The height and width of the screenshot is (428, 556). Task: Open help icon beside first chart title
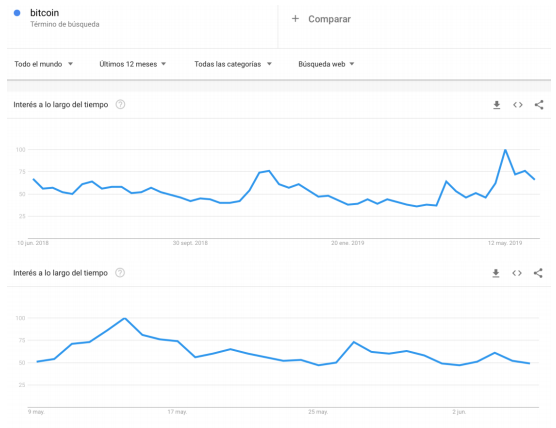(x=121, y=105)
